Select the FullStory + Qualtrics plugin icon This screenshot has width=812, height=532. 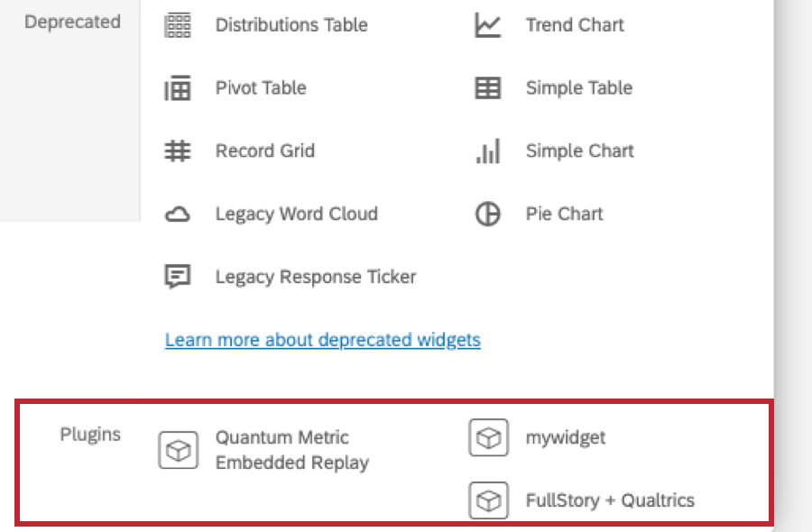click(x=487, y=500)
